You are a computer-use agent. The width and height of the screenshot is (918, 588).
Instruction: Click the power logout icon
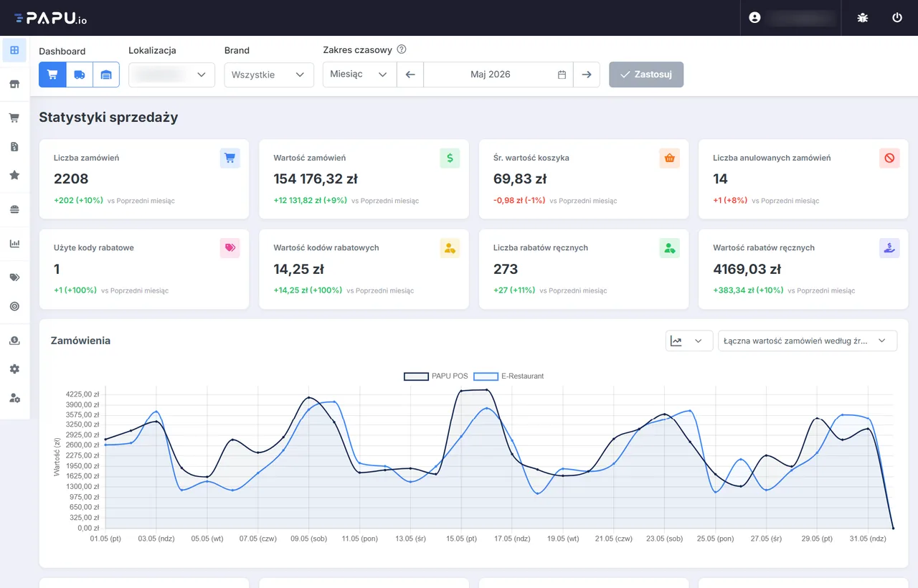(x=897, y=17)
